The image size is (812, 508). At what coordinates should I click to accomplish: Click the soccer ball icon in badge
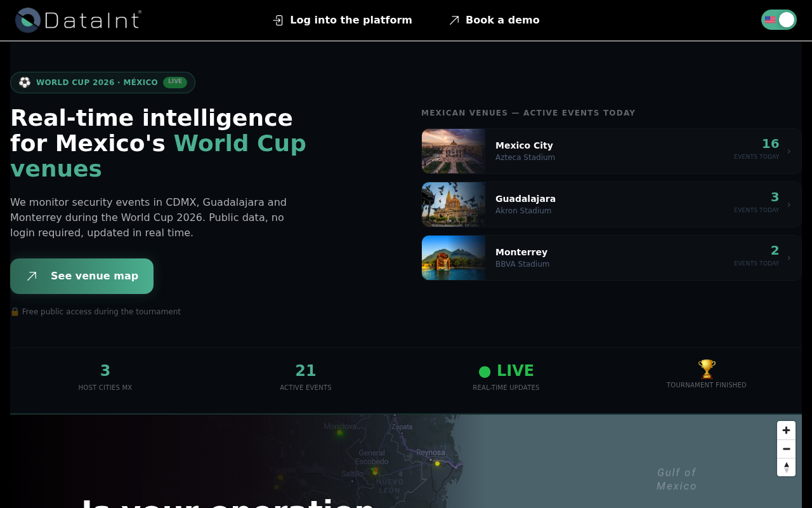point(25,83)
